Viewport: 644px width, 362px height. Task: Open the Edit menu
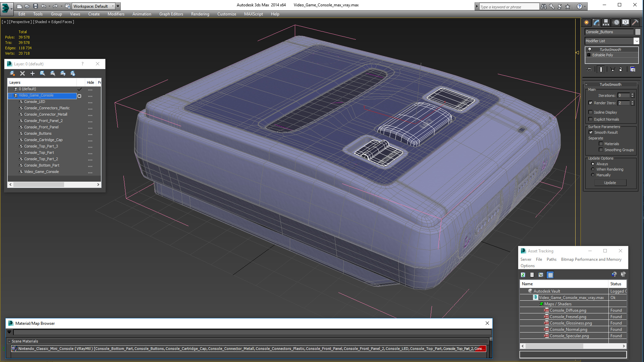click(22, 14)
